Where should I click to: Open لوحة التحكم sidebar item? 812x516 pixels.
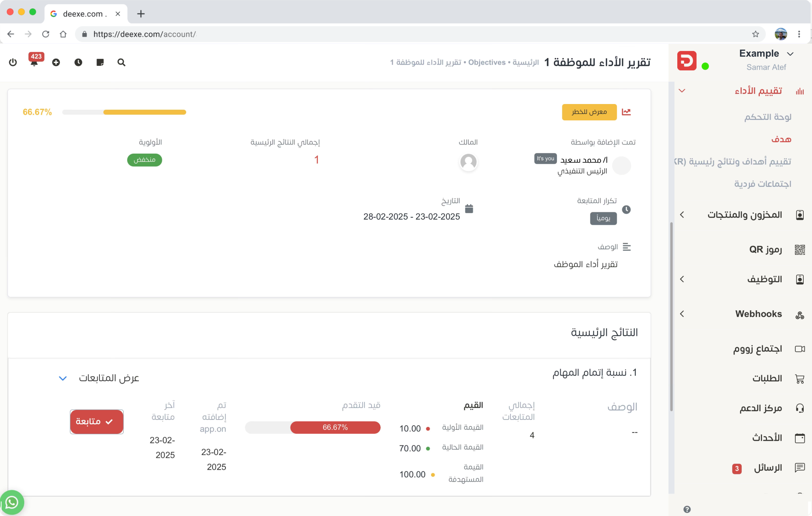(768, 117)
